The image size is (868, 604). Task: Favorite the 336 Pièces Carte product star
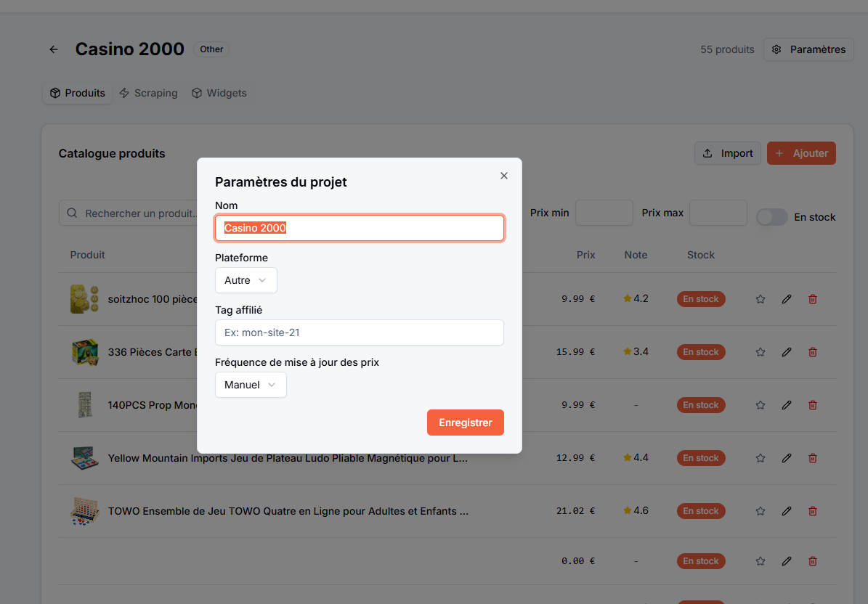tap(760, 352)
